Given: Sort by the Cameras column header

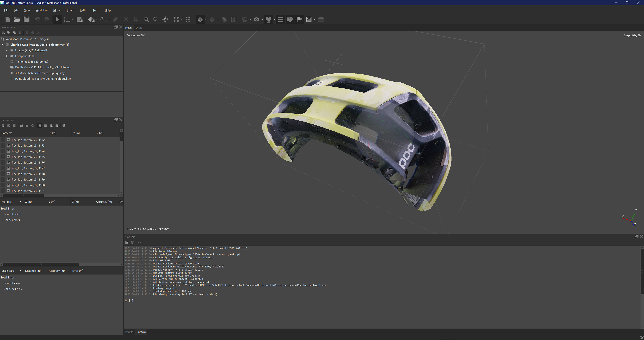Looking at the screenshot, I should (24, 133).
